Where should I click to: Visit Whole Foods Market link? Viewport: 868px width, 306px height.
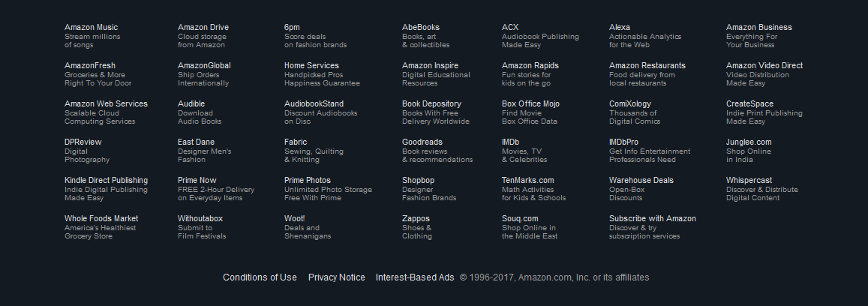pos(101,219)
